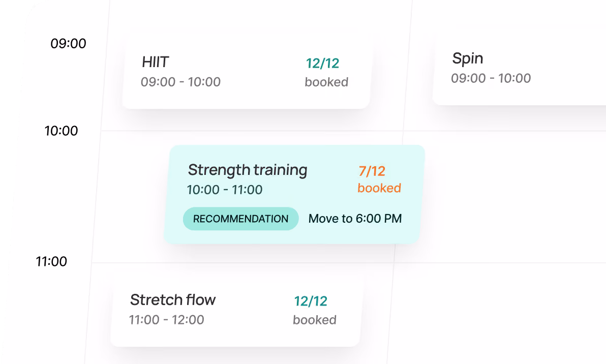Click the Stretch flow 11:00 - 12:00 time
Image resolution: width=606 pixels, height=364 pixels.
coord(166,320)
